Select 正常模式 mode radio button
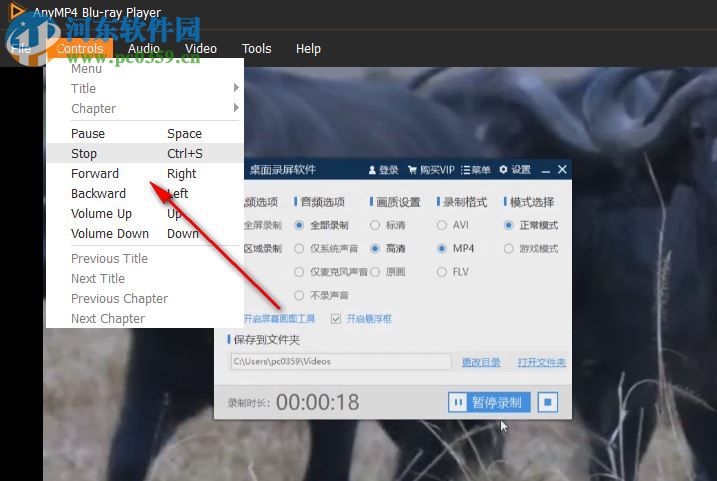 click(508, 225)
